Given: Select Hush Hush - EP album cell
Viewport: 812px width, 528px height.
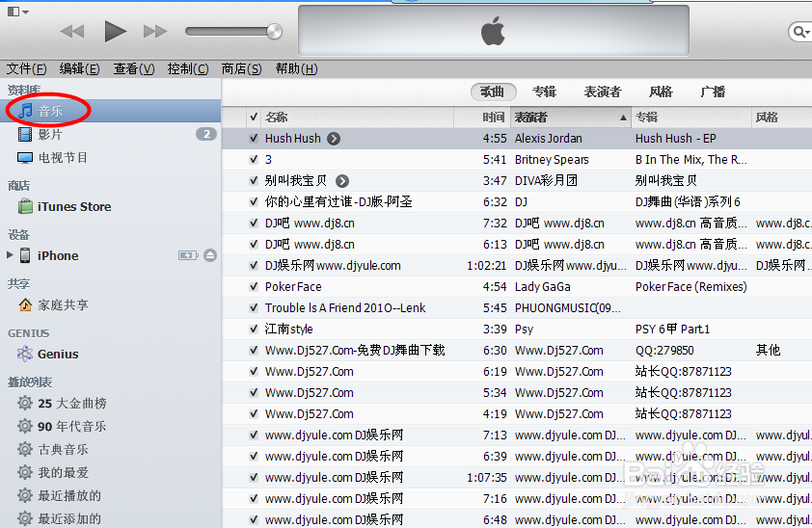Looking at the screenshot, I should pyautogui.click(x=676, y=139).
